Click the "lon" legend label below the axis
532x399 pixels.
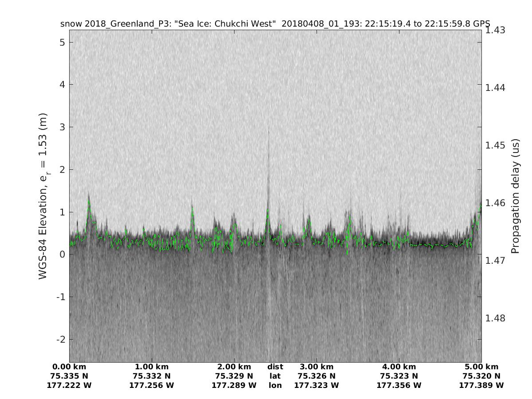275,385
